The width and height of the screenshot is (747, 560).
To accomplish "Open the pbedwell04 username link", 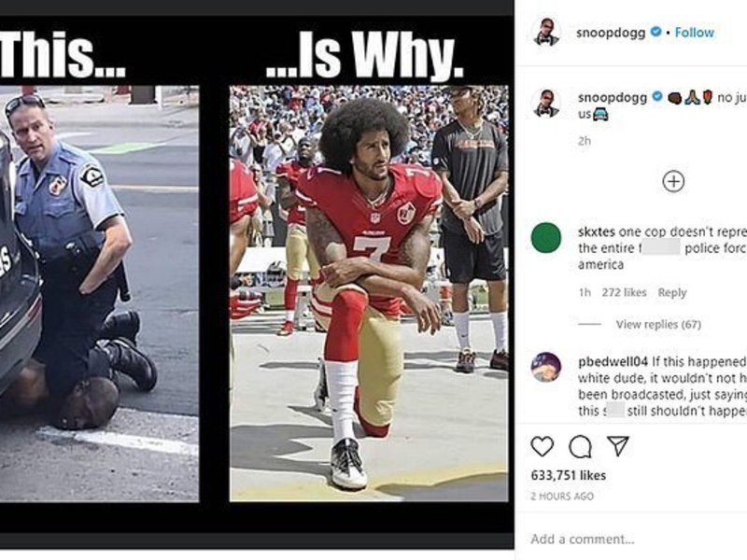I will coord(613,362).
